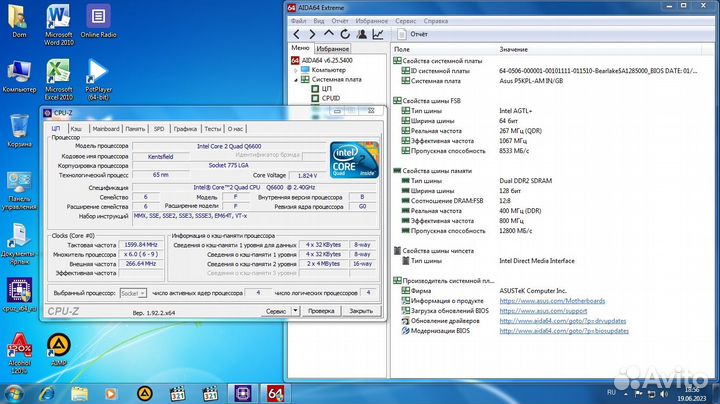This screenshot has height=404, width=720.
Task: Launch Microsoft Excel 2010 desktop shortcut
Action: click(59, 80)
